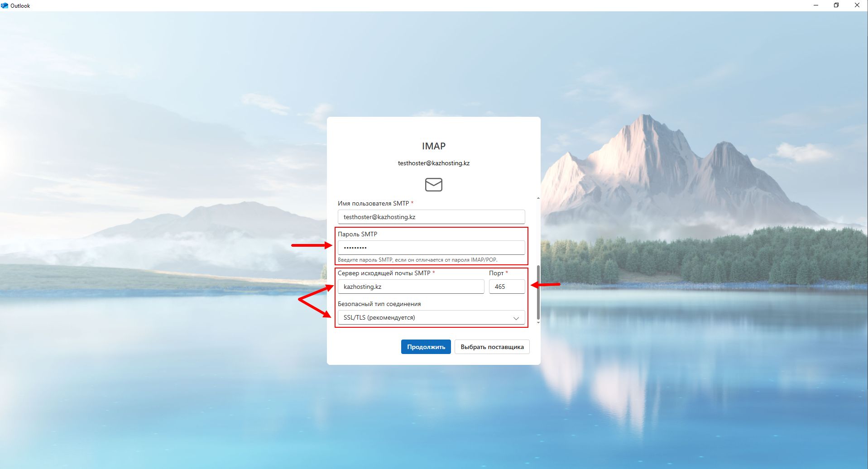Image resolution: width=868 pixels, height=469 pixels.
Task: Restore down the Outlook window
Action: tap(836, 5)
